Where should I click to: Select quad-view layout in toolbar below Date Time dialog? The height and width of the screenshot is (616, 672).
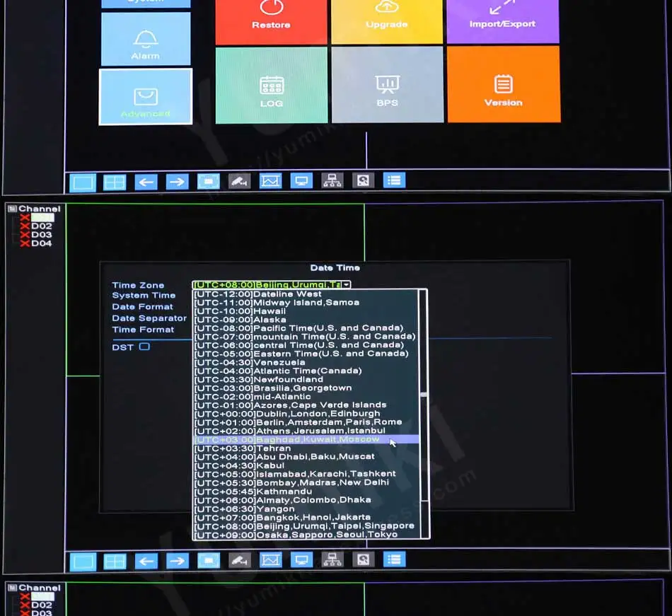point(115,562)
